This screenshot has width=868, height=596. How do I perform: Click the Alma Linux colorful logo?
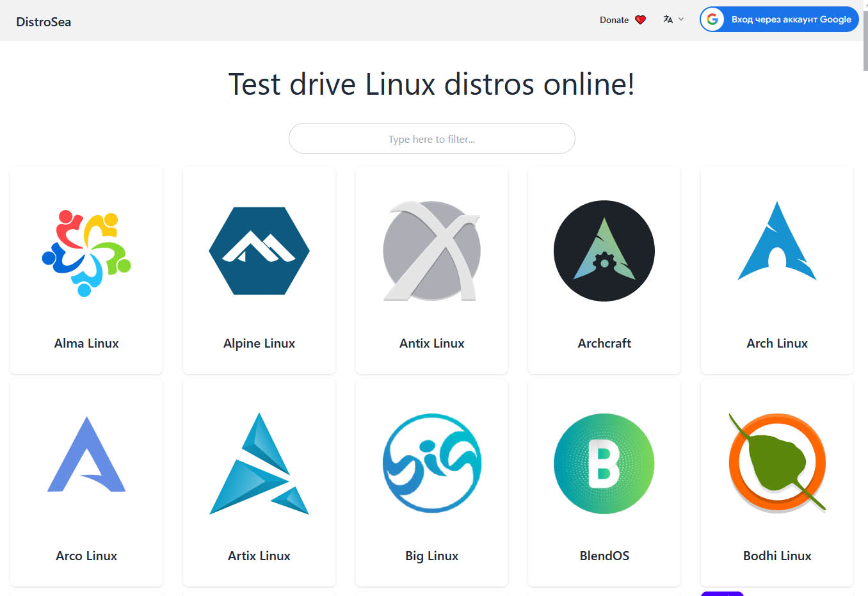pos(86,252)
